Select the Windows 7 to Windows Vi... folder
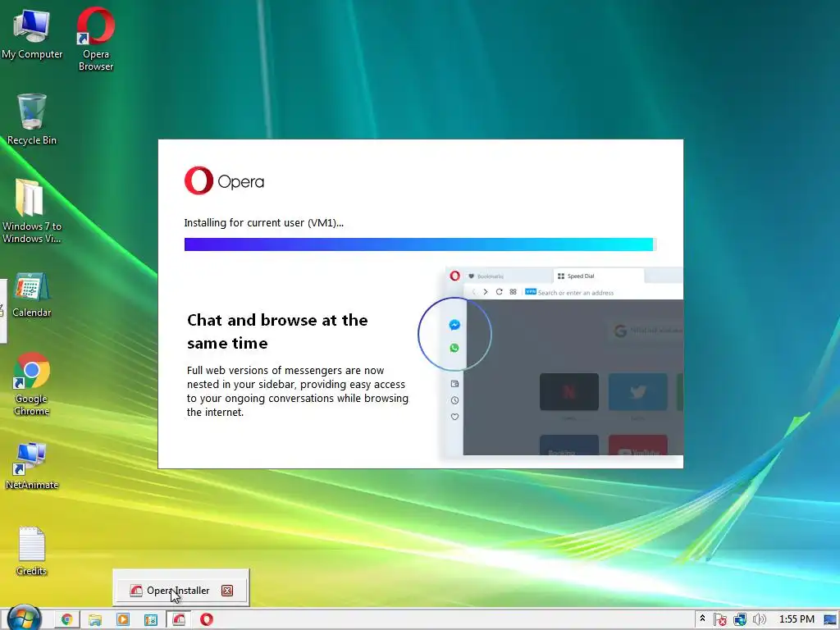Image resolution: width=840 pixels, height=630 pixels. point(32,211)
